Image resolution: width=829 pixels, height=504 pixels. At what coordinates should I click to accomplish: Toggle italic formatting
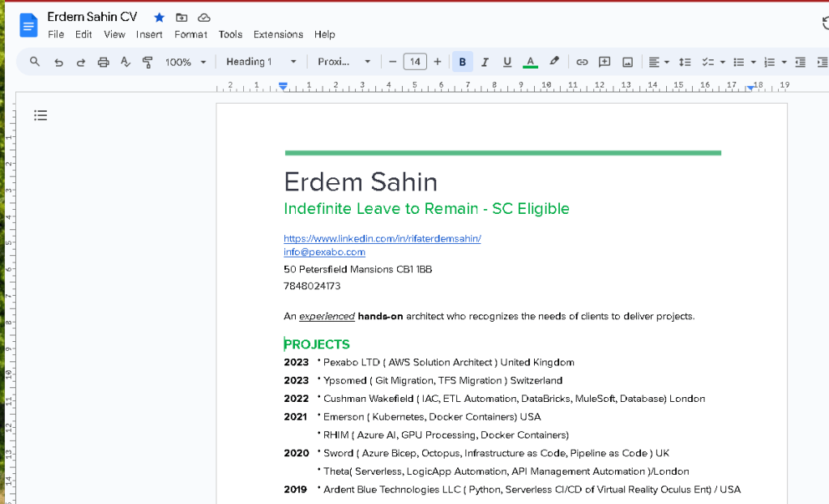tap(485, 62)
